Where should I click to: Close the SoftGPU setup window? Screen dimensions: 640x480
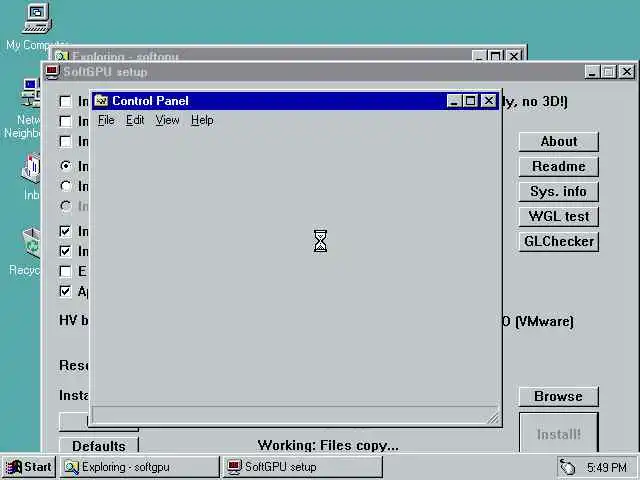[x=627, y=72]
